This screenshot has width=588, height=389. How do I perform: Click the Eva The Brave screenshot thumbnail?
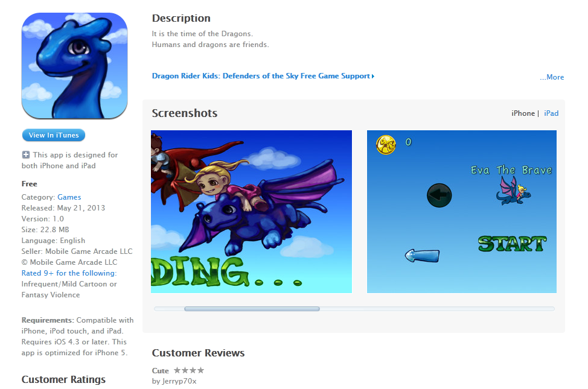[x=462, y=212]
